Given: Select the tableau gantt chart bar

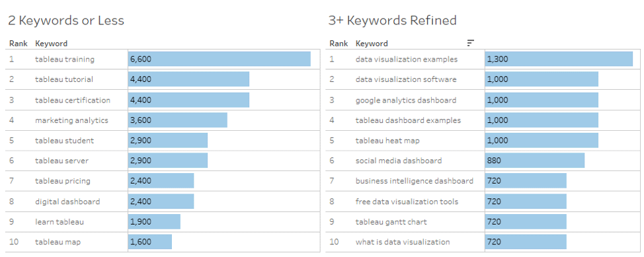Looking at the screenshot, I should click(526, 222).
